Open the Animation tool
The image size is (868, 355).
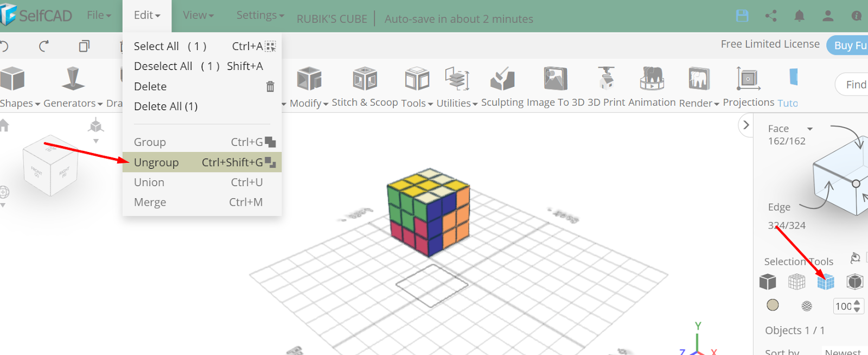pos(652,87)
